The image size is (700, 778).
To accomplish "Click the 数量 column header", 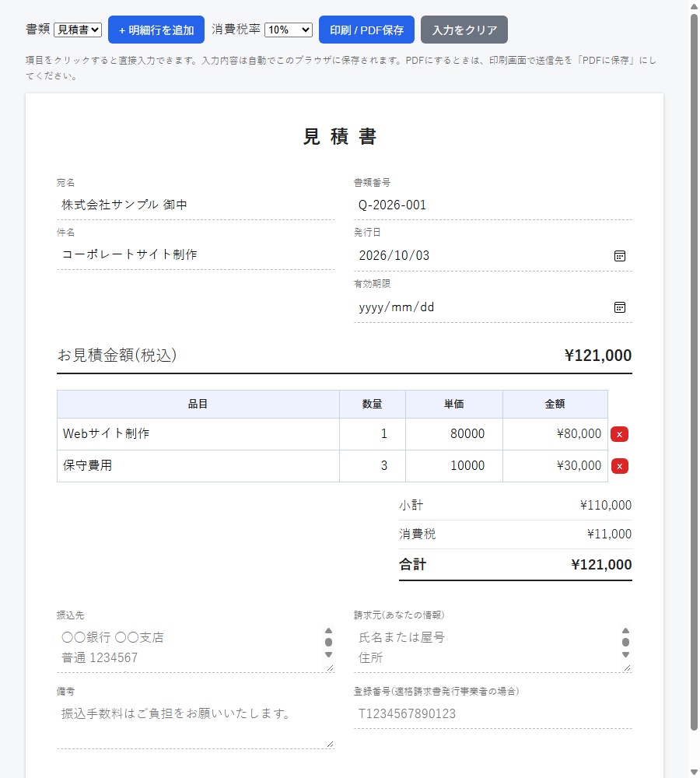I will click(373, 405).
